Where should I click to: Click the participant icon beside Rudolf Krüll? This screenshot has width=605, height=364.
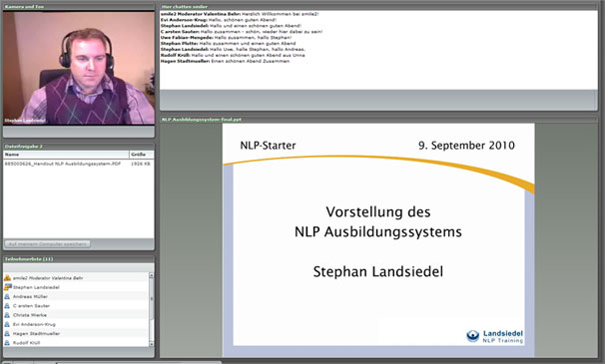7,342
